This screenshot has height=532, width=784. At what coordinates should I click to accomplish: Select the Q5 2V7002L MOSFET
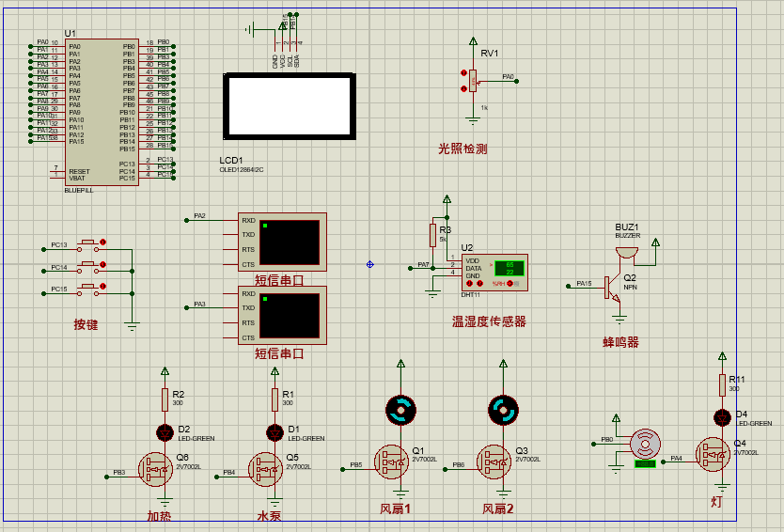tap(265, 470)
